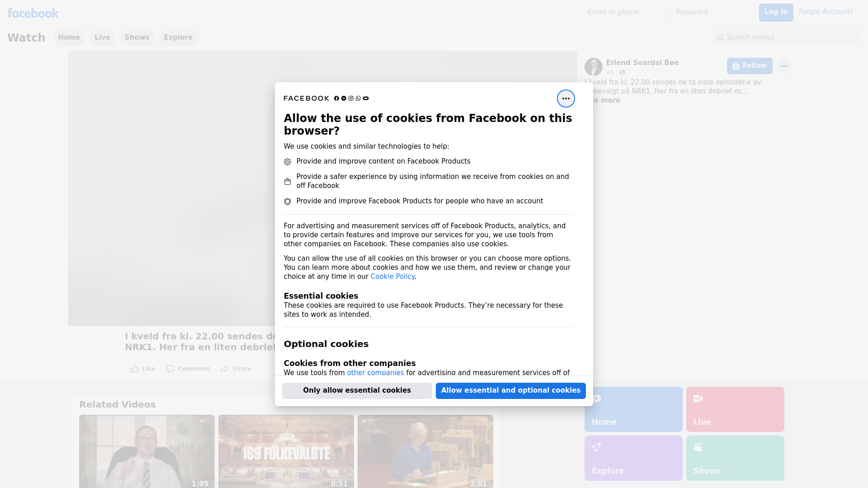Open the other companies link

tap(375, 373)
